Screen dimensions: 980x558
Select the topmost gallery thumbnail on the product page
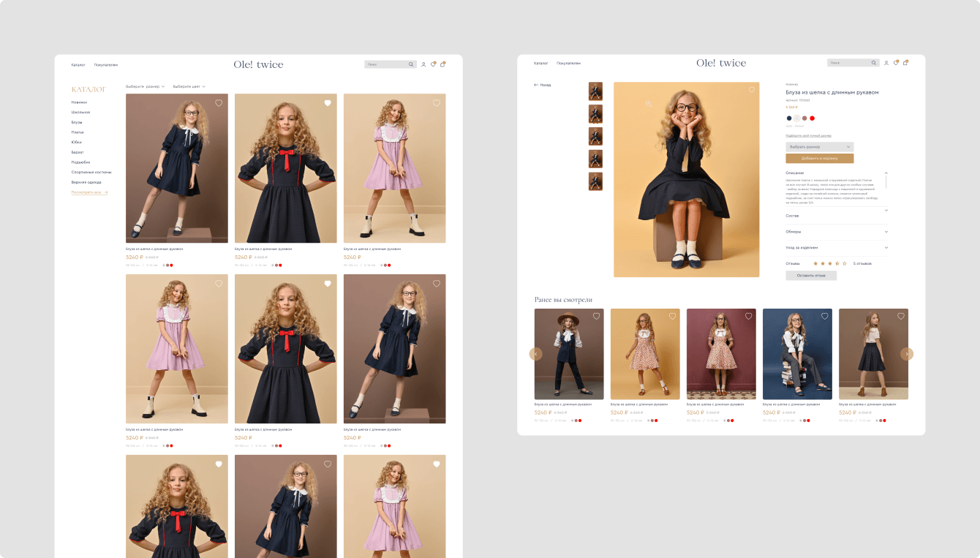pos(596,91)
